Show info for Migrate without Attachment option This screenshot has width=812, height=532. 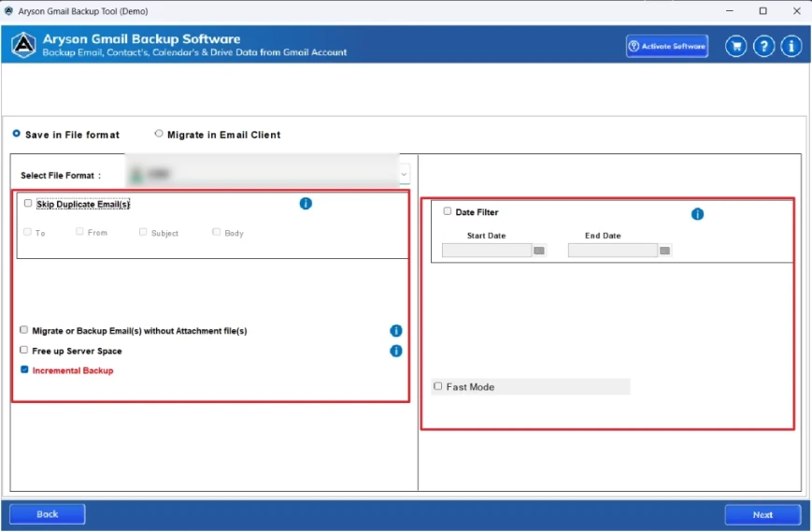[x=395, y=330]
